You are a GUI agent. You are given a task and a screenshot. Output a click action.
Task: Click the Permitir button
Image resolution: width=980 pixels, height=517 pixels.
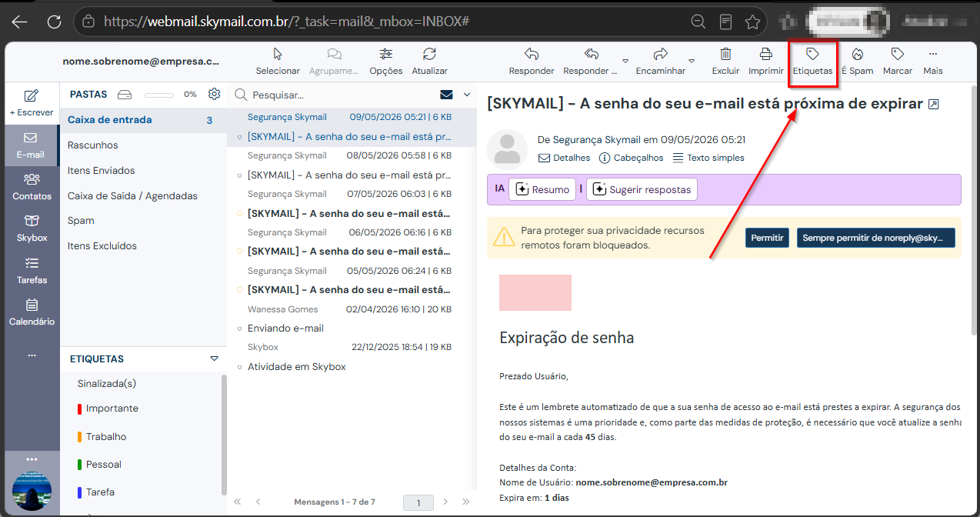(767, 238)
